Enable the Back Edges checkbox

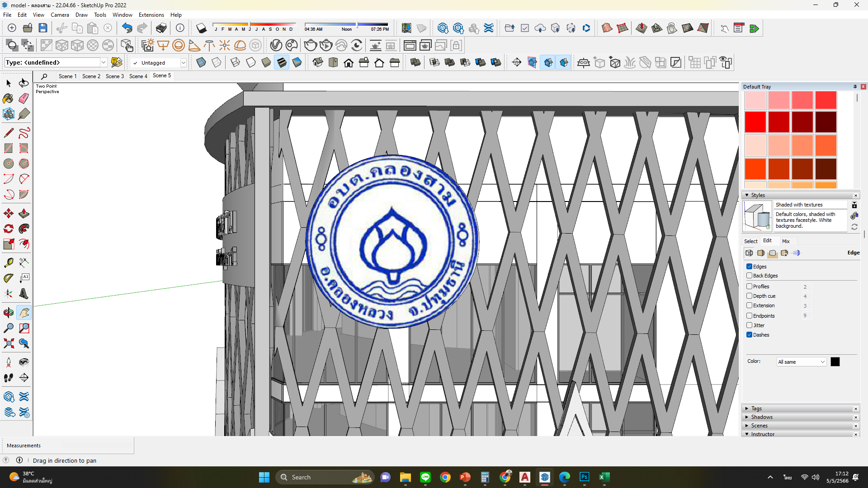[749, 276]
